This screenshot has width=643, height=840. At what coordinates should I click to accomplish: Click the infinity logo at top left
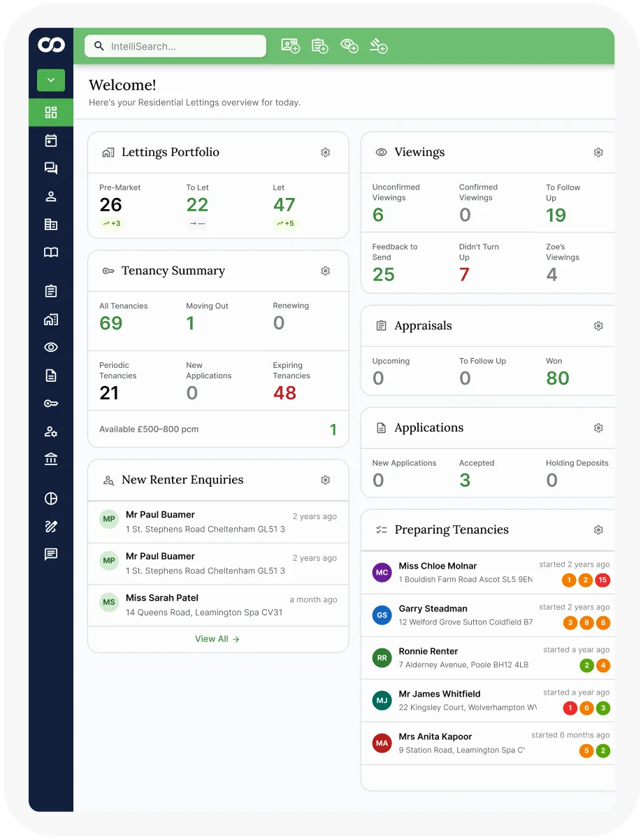[x=51, y=45]
